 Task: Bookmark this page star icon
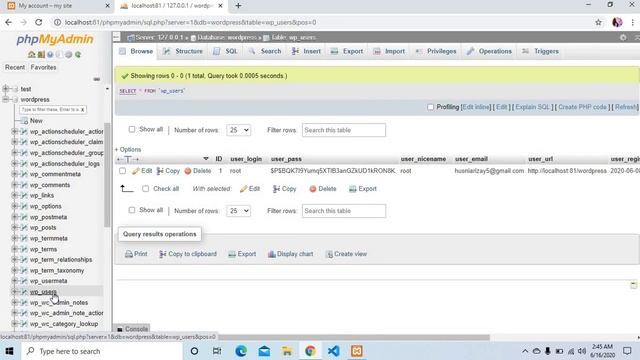(x=598, y=22)
